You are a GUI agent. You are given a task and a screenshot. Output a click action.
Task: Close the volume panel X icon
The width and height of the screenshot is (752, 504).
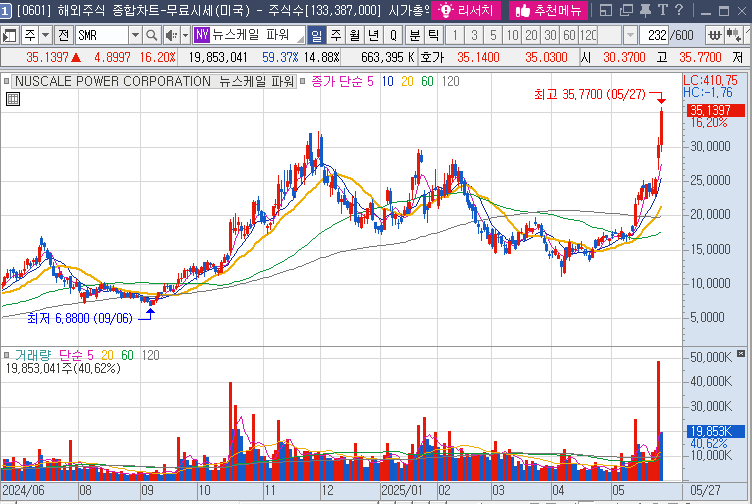coord(740,353)
